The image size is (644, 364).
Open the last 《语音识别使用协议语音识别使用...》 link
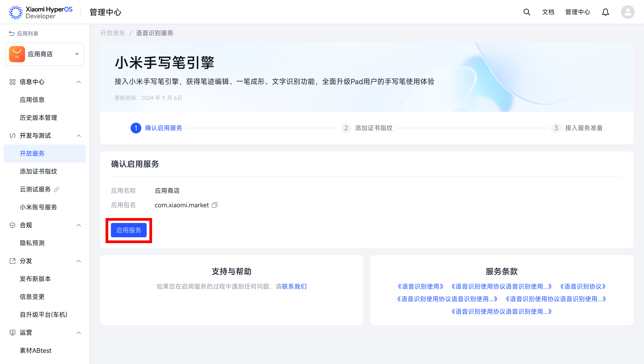pyautogui.click(x=502, y=311)
